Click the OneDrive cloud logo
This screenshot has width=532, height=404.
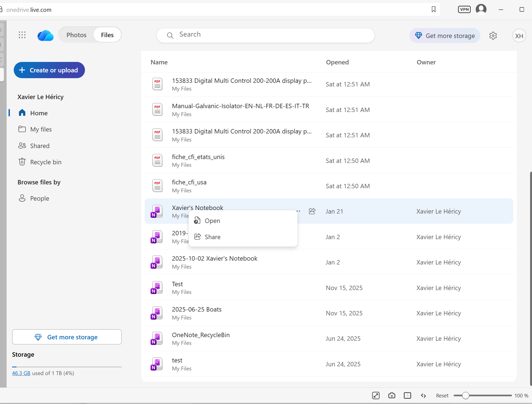click(x=45, y=36)
